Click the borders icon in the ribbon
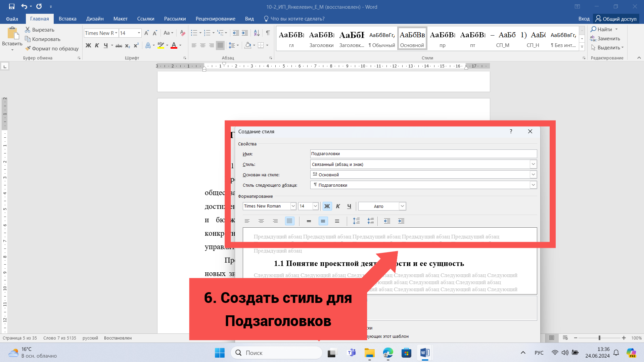 click(261, 45)
